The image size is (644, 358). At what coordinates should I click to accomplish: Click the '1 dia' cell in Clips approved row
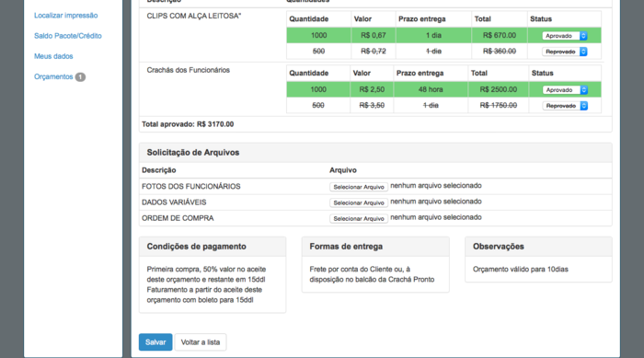pyautogui.click(x=433, y=35)
